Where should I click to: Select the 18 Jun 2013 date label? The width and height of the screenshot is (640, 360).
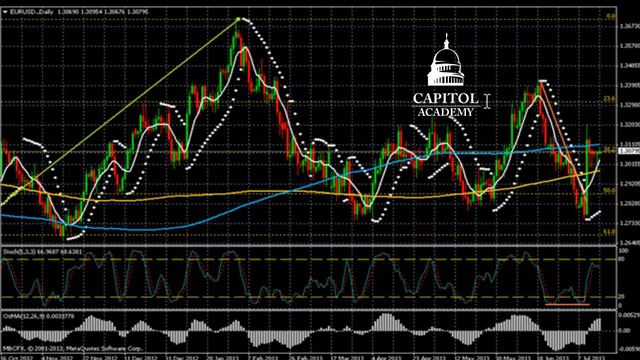(553, 358)
